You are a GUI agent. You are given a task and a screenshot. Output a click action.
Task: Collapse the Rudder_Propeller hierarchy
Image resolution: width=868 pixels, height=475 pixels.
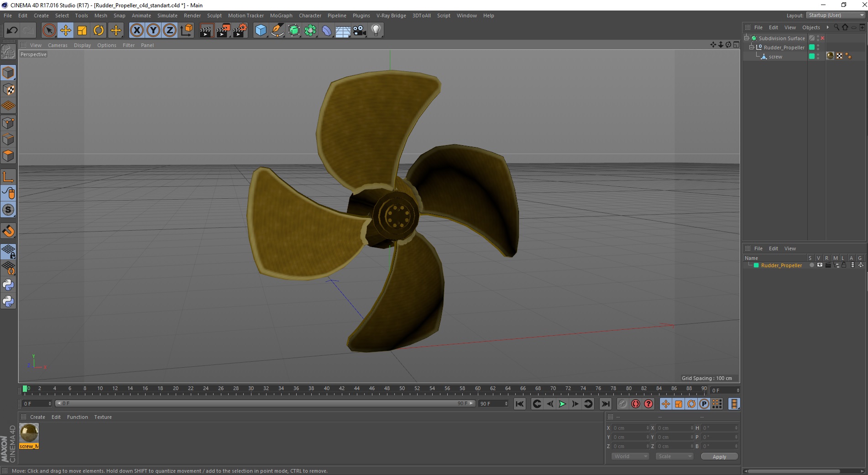751,47
